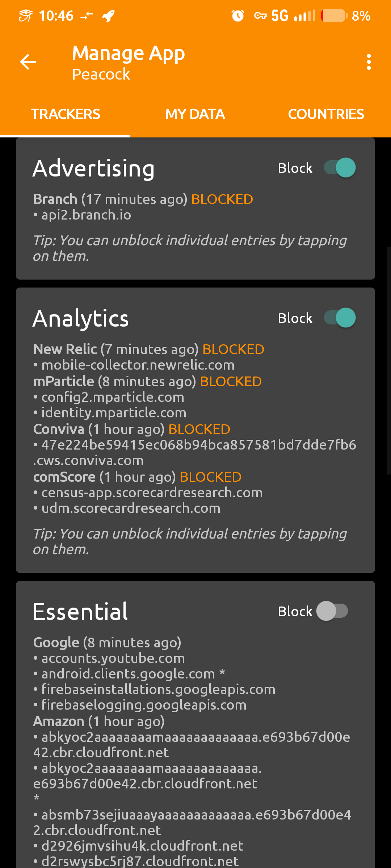
Task: Tap the eye app icon in status bar
Action: point(26,16)
